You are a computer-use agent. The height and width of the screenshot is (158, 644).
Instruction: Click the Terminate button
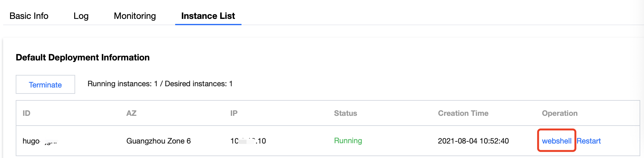[45, 84]
